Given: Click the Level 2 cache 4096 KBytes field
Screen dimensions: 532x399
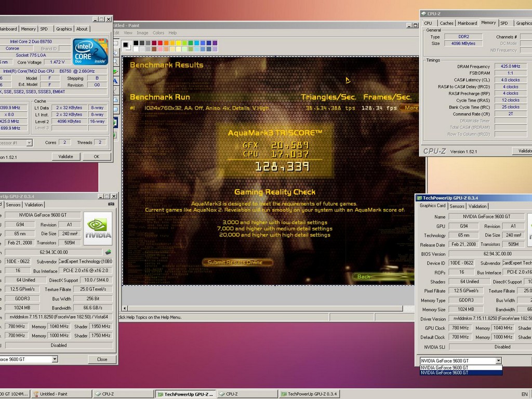Looking at the screenshot, I should coord(69,122).
